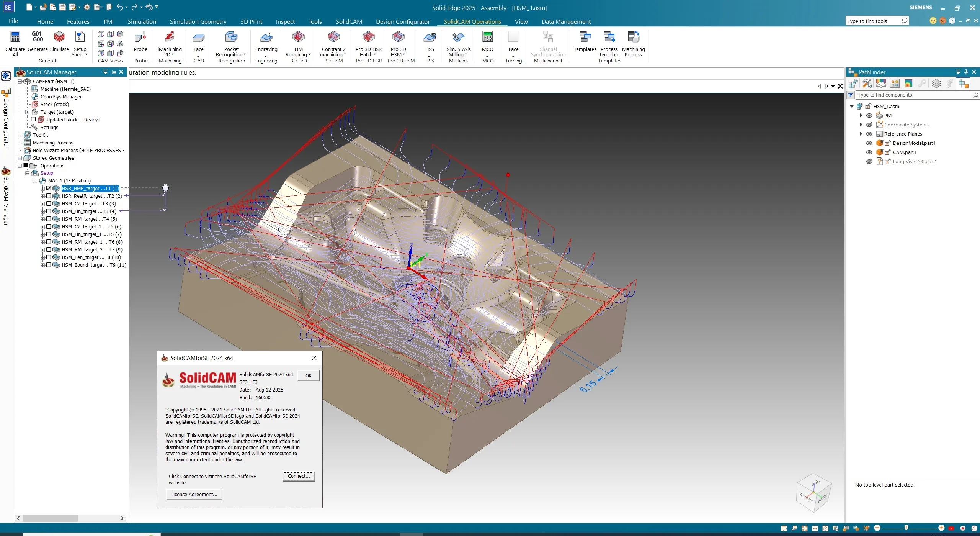Open the Home ribbon tab
The height and width of the screenshot is (536, 980).
(x=45, y=21)
